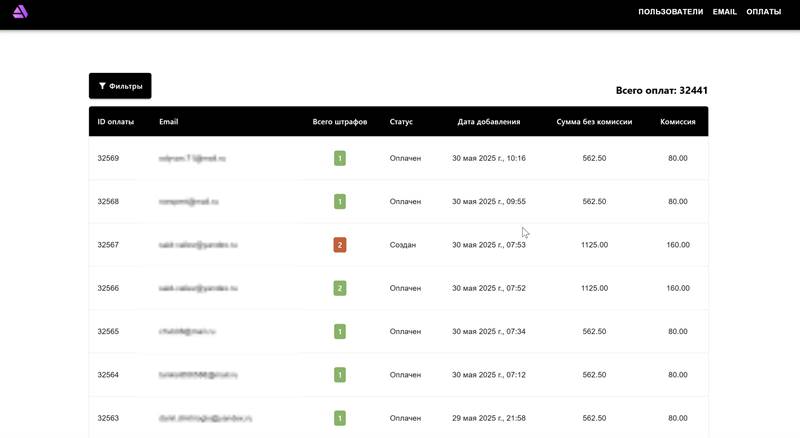This screenshot has height=438, width=800.
Task: Select payment ID 32569 cell
Action: [108, 158]
